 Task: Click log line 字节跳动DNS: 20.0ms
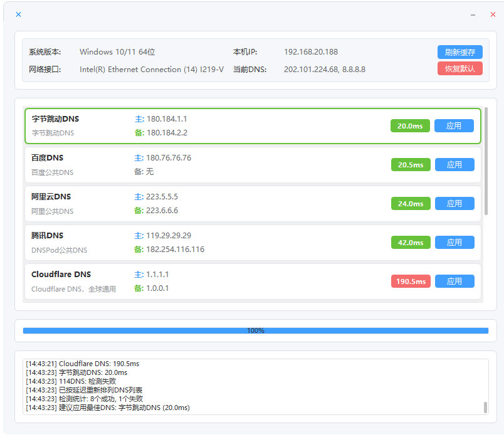click(x=77, y=372)
